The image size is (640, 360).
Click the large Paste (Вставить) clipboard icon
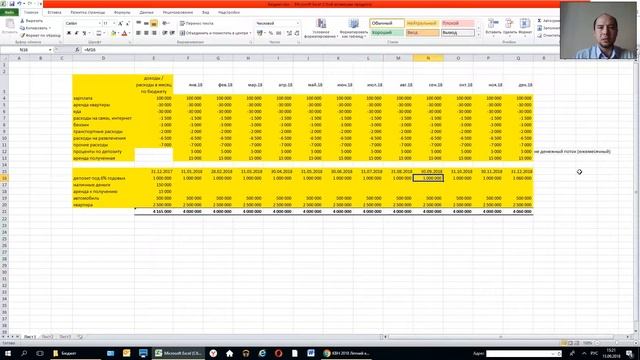pyautogui.click(x=10, y=24)
